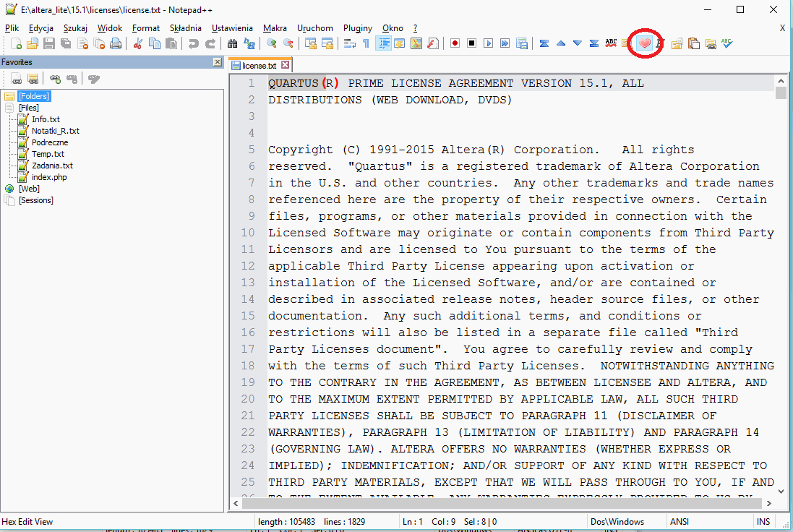Toggle show all characters pilcrow icon

pos(367,43)
